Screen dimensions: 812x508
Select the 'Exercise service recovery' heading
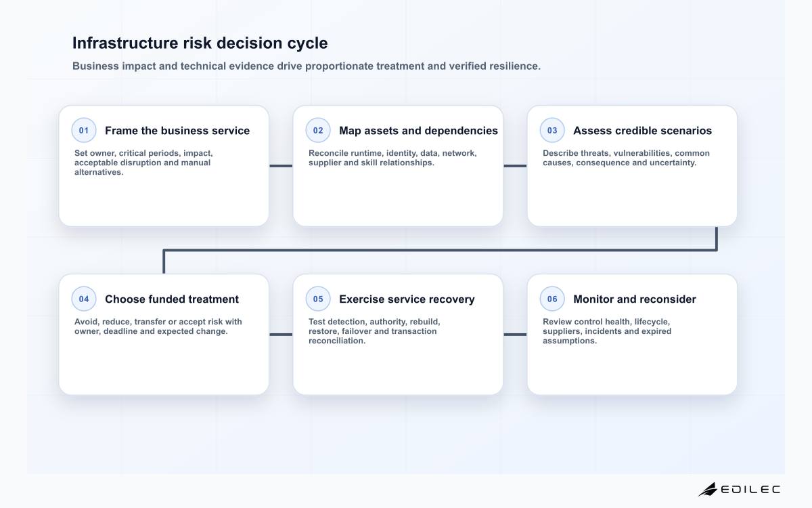pyautogui.click(x=407, y=299)
